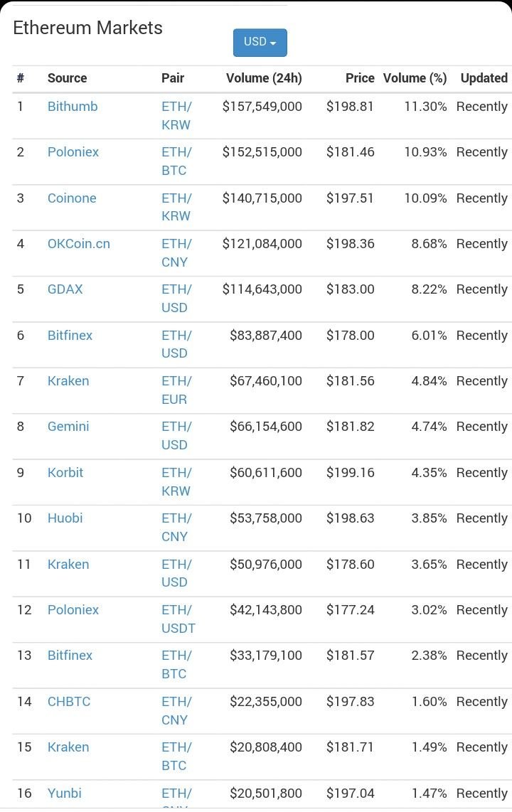Open Kraken ETH/EUR pair link
Screen dimensions: 512x812
coord(176,390)
